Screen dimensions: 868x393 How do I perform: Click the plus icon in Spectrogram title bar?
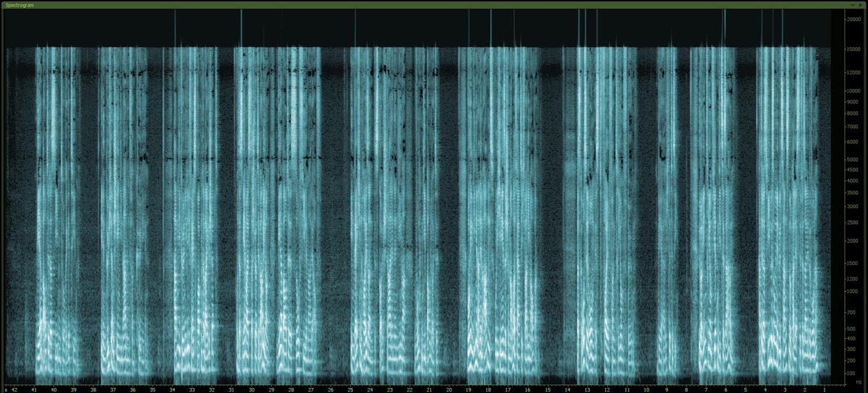pyautogui.click(x=861, y=4)
